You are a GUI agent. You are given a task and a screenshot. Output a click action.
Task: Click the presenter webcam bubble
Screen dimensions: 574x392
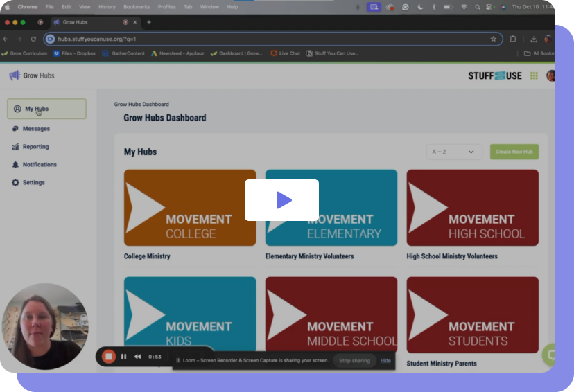[x=44, y=326]
